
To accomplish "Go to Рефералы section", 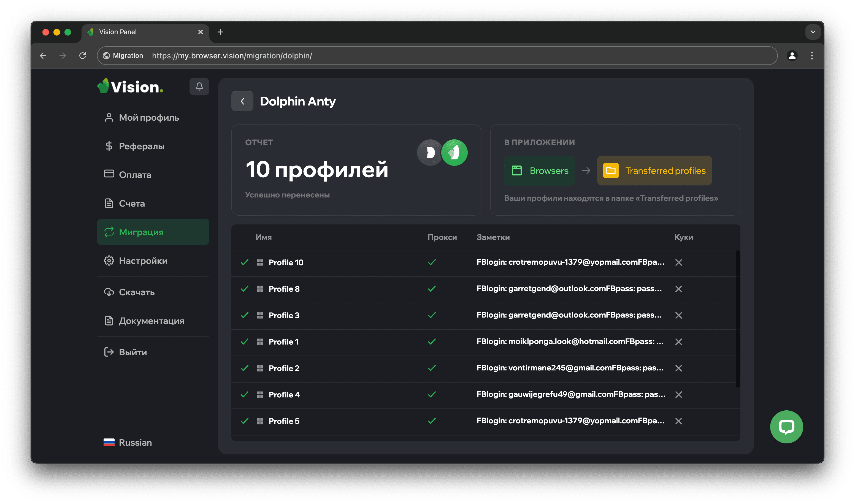I will tap(153, 146).
